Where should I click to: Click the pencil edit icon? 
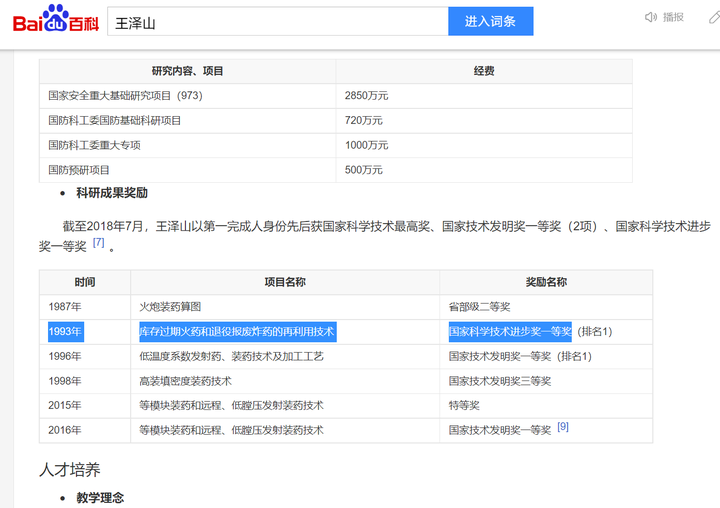(714, 17)
